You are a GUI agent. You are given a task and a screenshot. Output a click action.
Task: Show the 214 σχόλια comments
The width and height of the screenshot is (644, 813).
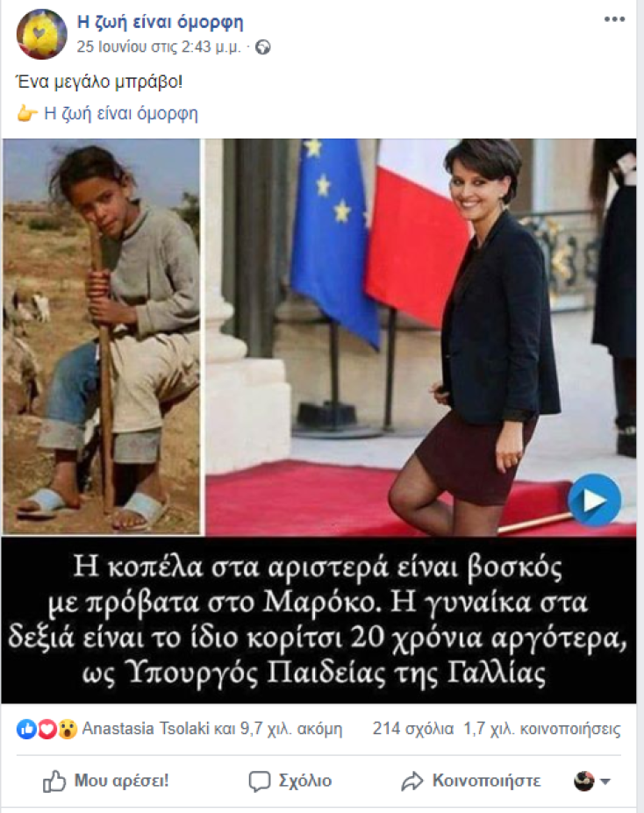click(x=412, y=729)
